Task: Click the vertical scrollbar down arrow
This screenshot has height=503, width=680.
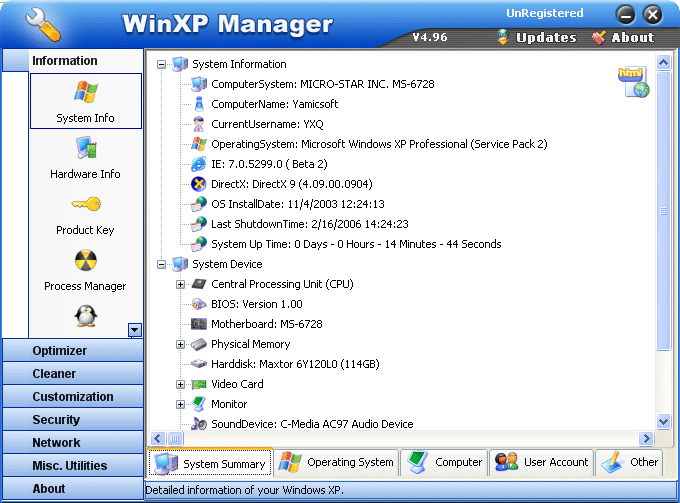Action: tap(664, 421)
